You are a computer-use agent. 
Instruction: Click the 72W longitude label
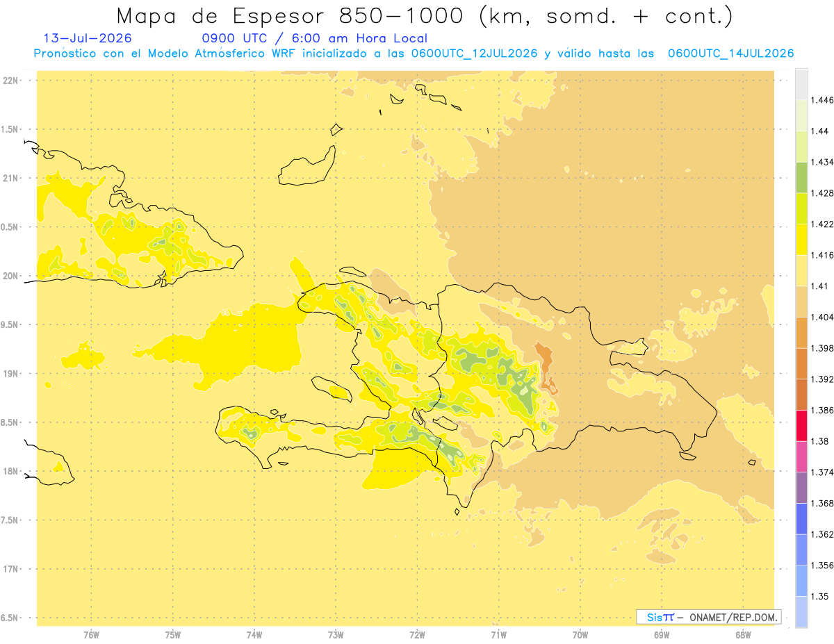point(417,634)
